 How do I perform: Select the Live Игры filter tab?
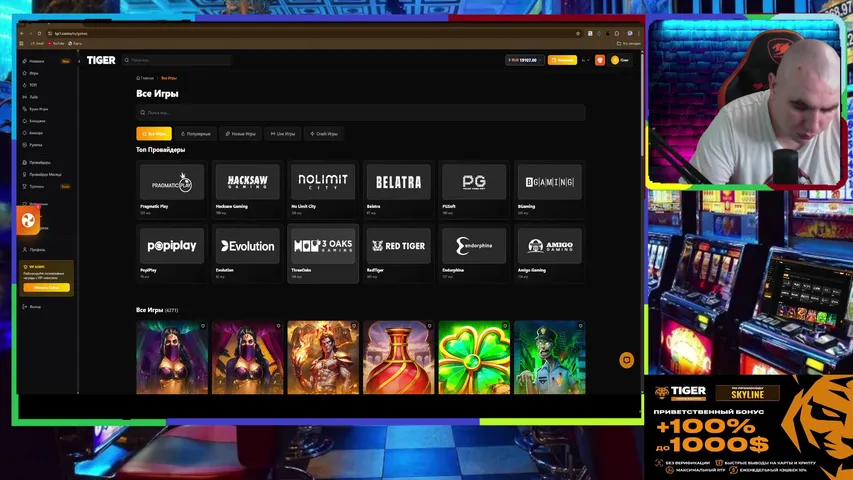[x=283, y=133]
